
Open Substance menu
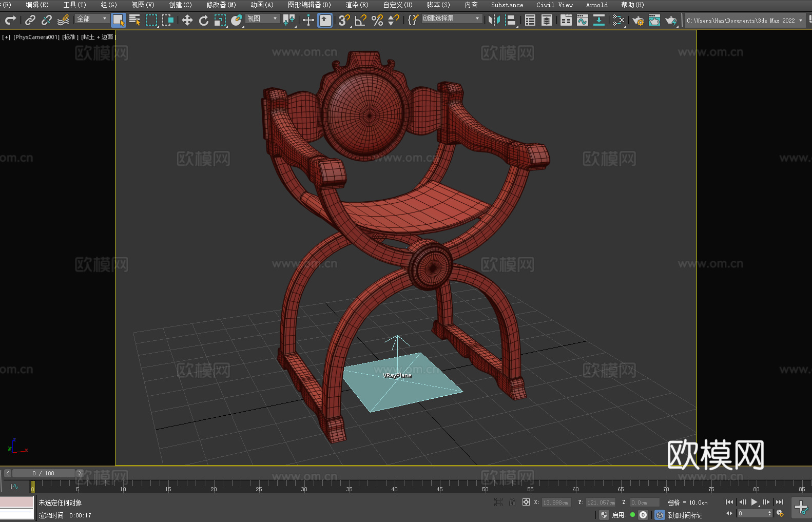coord(507,5)
